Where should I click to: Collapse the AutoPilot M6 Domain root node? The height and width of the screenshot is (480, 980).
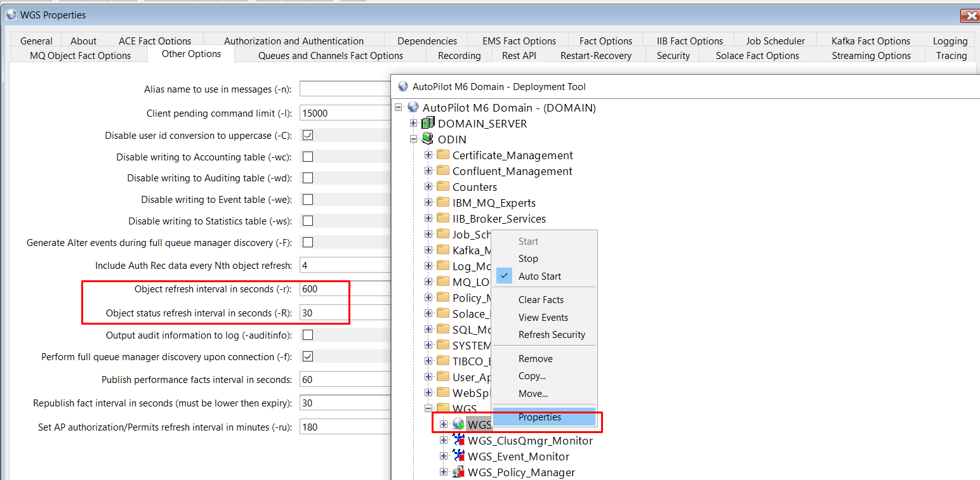(x=399, y=107)
